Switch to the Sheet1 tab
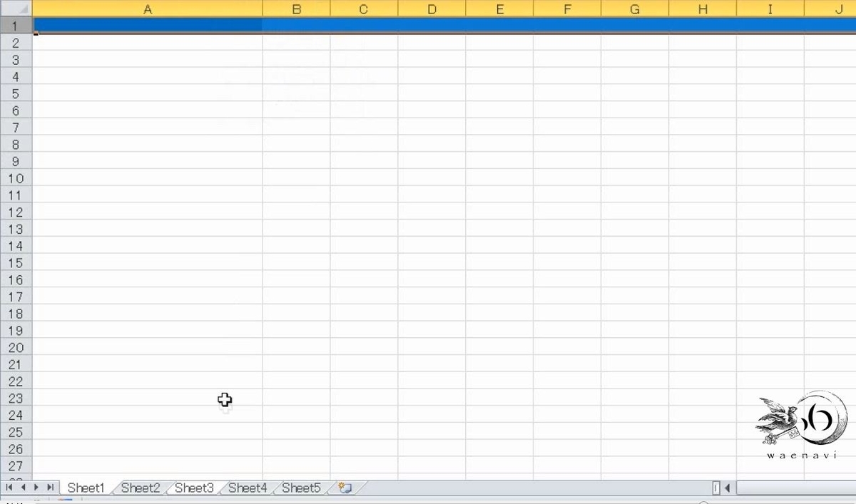The image size is (856, 504). pos(86,488)
